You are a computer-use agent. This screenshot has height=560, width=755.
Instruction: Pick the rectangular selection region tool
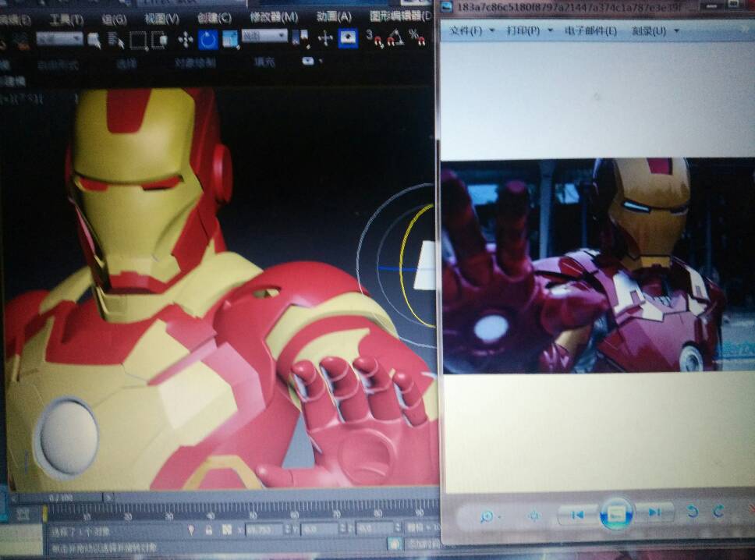tap(138, 41)
